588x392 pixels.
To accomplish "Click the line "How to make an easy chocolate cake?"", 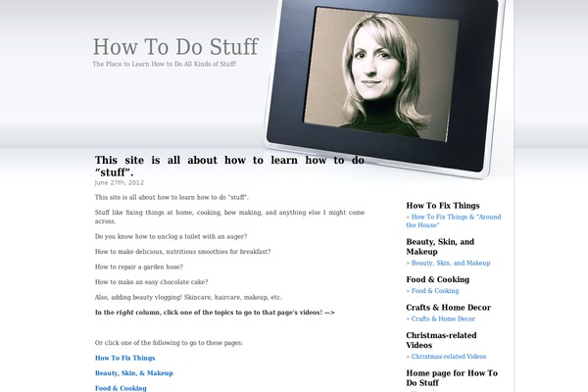I will (151, 282).
